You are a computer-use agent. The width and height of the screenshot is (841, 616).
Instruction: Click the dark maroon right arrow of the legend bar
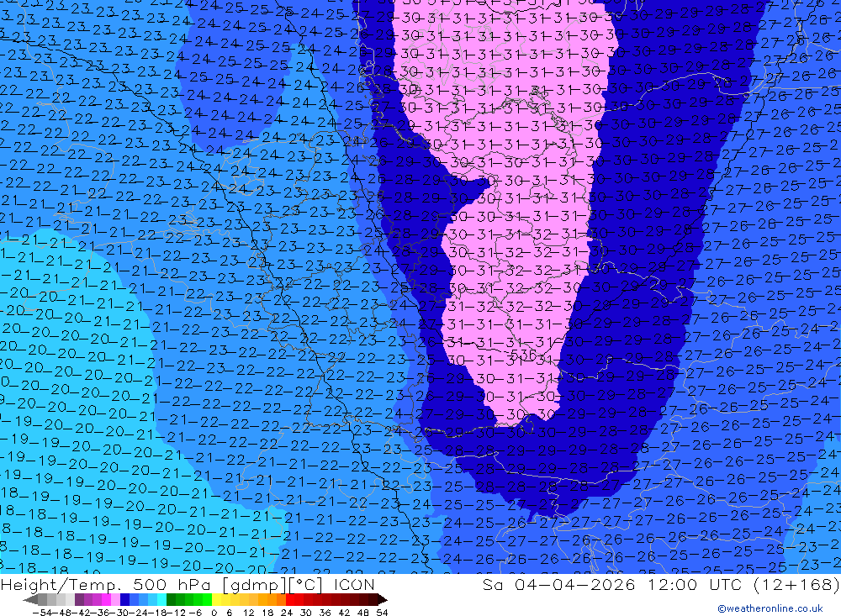[x=383, y=599]
